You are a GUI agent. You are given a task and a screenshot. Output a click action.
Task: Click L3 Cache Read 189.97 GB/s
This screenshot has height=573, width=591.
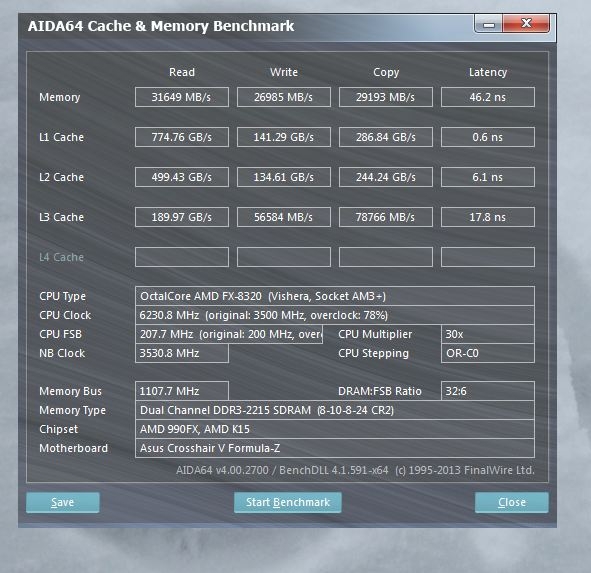click(182, 217)
